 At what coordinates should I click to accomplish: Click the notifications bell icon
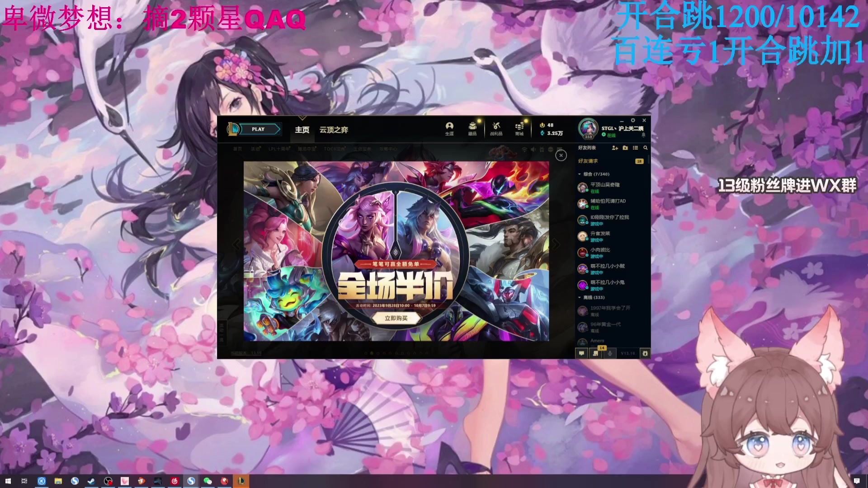[643, 135]
